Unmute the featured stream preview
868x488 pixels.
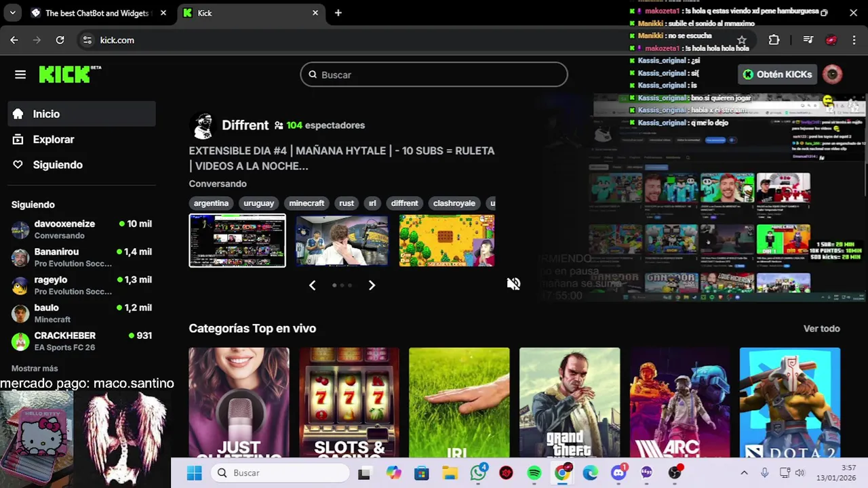[x=513, y=284]
